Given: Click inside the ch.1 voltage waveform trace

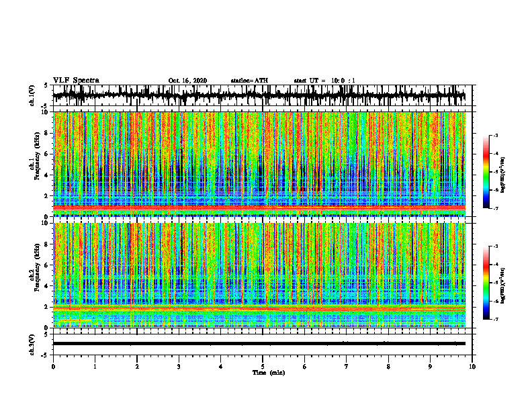Looking at the screenshot, I should pos(259,95).
